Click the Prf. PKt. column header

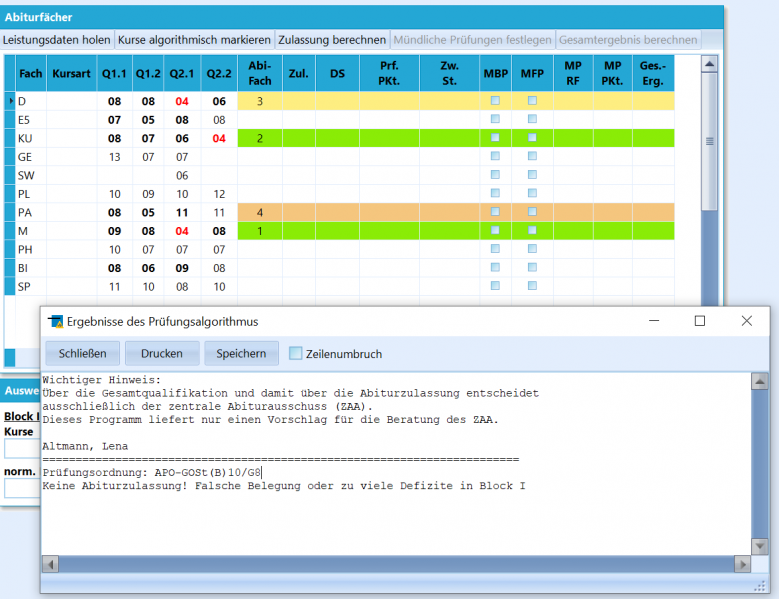(x=390, y=74)
